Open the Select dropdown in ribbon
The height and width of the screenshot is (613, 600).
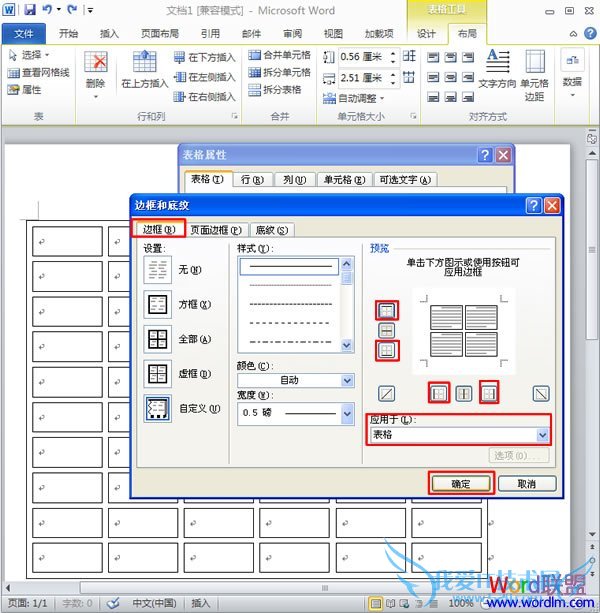[29, 55]
